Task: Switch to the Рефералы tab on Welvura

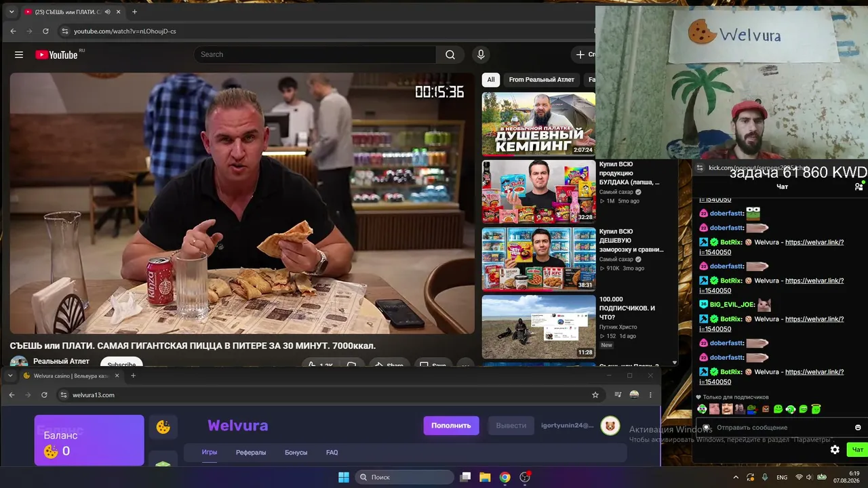Action: tap(251, 453)
